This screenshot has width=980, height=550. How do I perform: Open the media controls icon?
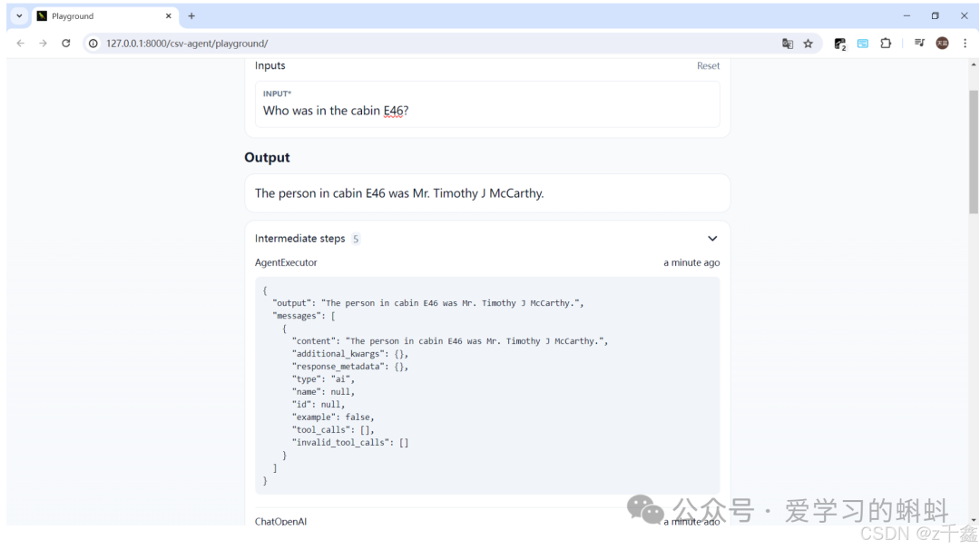[919, 44]
